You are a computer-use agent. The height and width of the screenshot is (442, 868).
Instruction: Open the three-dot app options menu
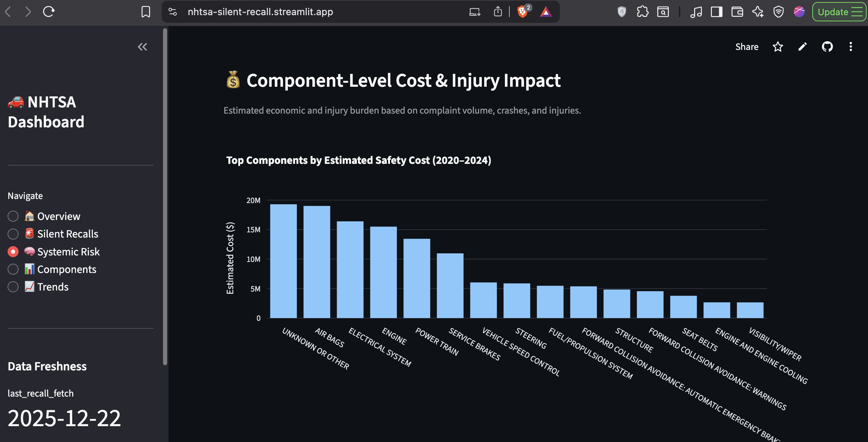pos(851,46)
